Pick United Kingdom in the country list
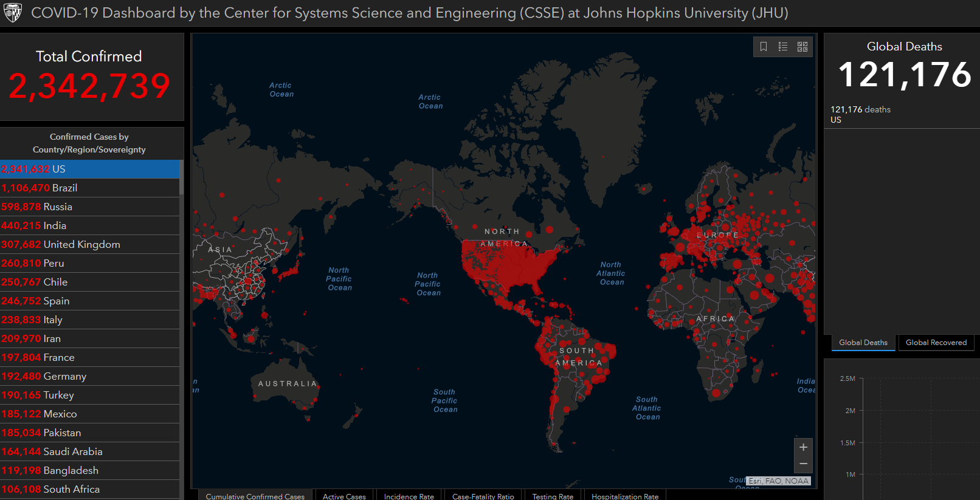This screenshot has width=980, height=500. (89, 244)
